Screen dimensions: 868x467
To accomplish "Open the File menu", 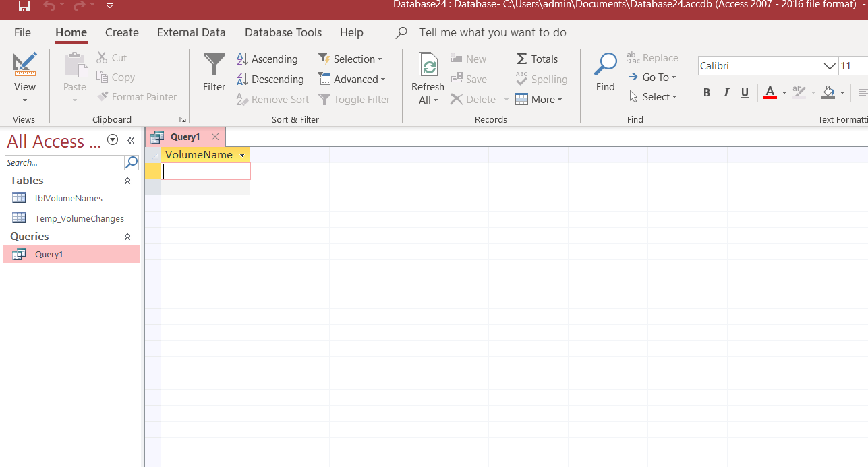I will point(22,32).
